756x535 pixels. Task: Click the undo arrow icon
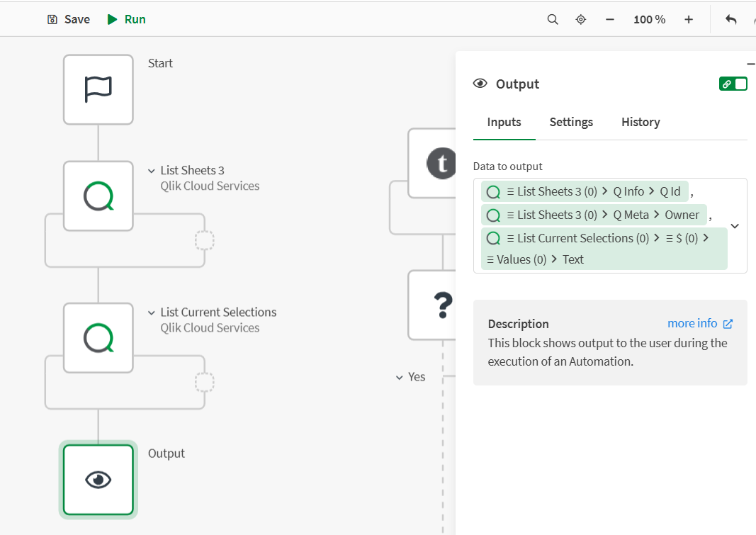tap(730, 19)
